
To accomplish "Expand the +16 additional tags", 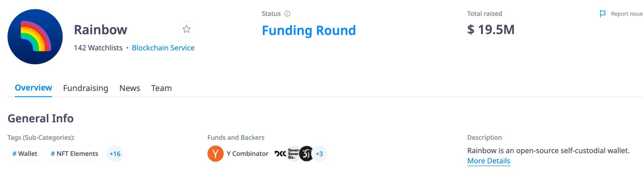I will coord(115,154).
